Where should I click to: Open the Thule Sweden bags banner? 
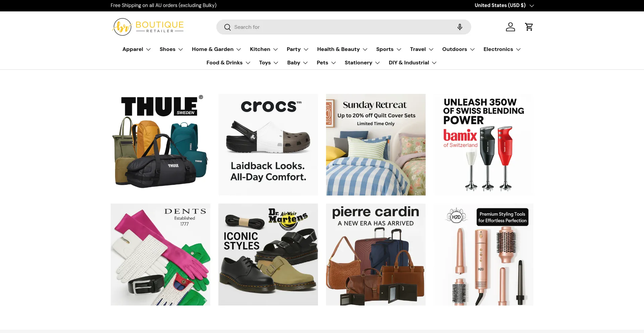coord(160,145)
